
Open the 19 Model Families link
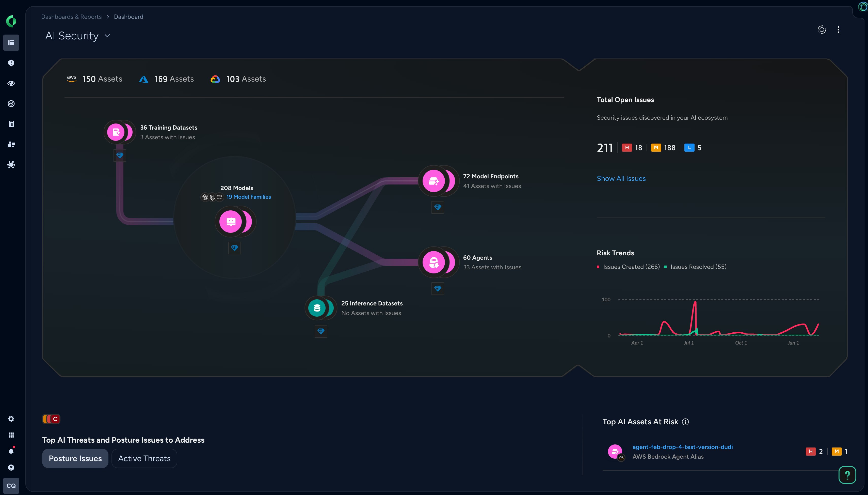click(249, 197)
